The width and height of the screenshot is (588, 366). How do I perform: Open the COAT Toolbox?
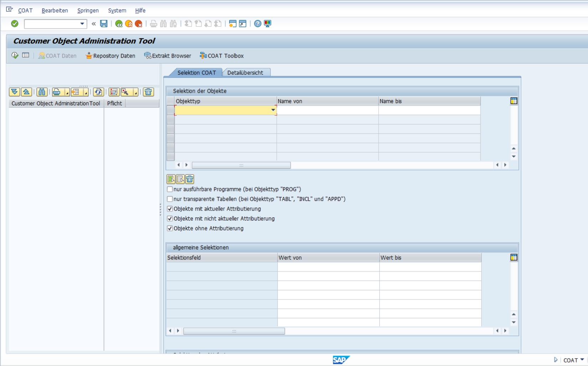click(x=222, y=56)
